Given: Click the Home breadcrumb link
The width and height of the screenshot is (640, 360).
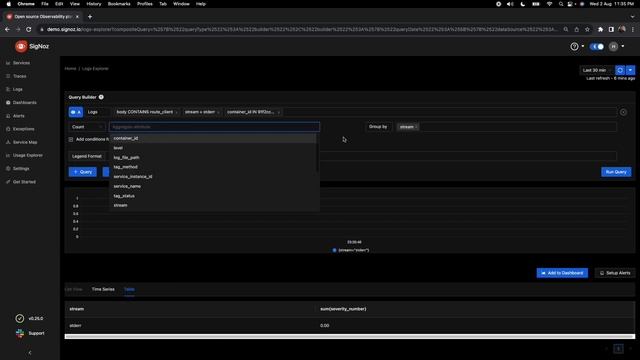Looking at the screenshot, I should (70, 69).
